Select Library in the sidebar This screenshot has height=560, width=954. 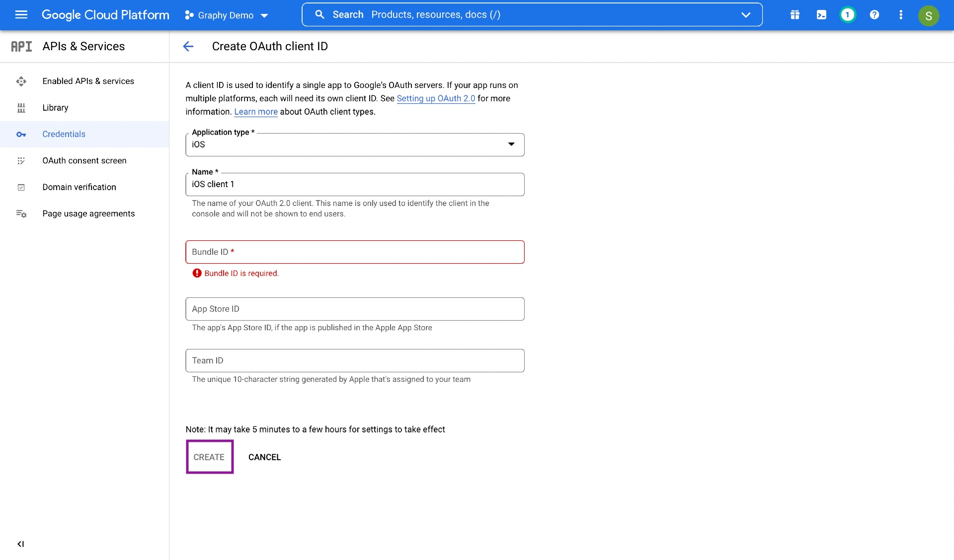[x=55, y=108]
